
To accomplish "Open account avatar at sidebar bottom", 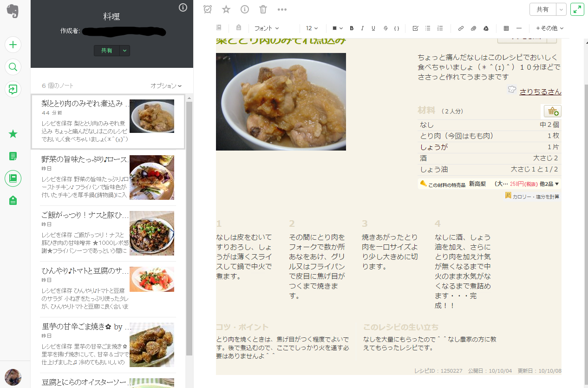I will pos(13,377).
